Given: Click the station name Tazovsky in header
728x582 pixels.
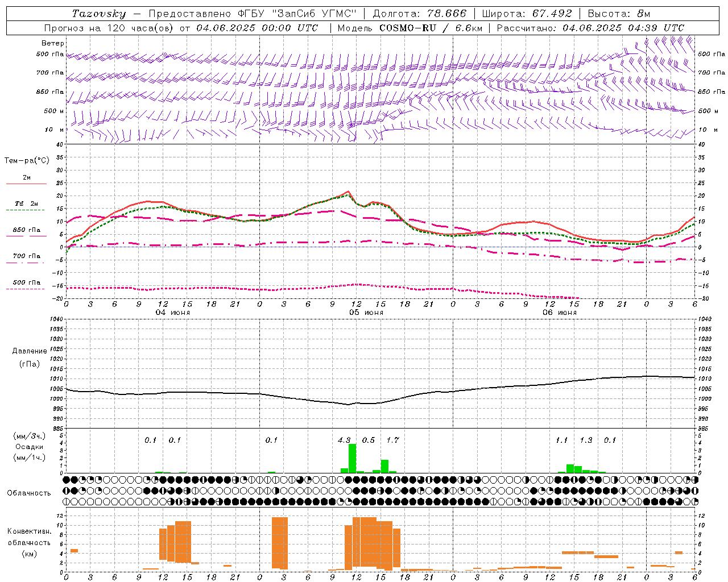Looking at the screenshot, I should [99, 14].
